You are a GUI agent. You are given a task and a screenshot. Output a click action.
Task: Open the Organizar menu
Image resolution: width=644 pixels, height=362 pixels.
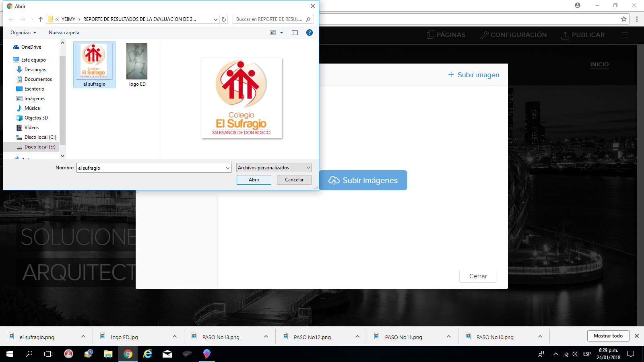pos(23,33)
